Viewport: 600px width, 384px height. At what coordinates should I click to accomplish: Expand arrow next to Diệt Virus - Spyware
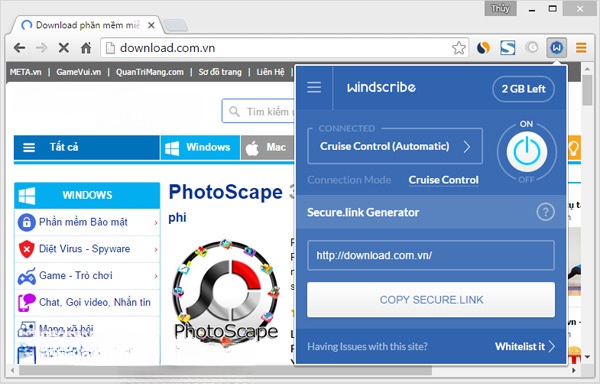coord(156,249)
